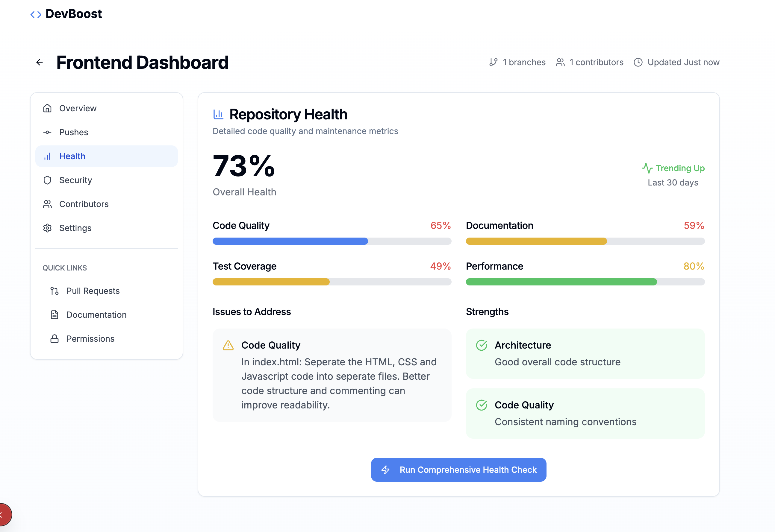Navigate to Contributors in sidebar
Screen dimensions: 775x532
click(84, 204)
